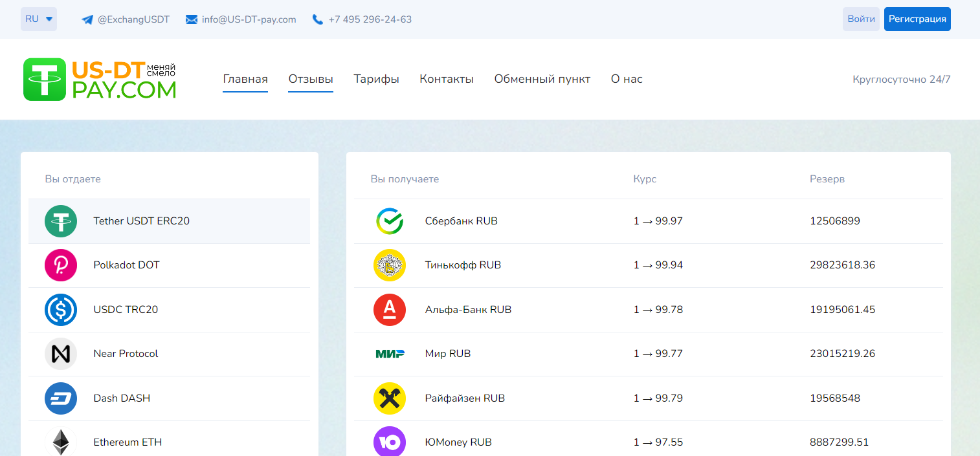Screen dimensions: 980x456
Task: Choose the red Alfa-Bank logo
Action: tap(390, 310)
